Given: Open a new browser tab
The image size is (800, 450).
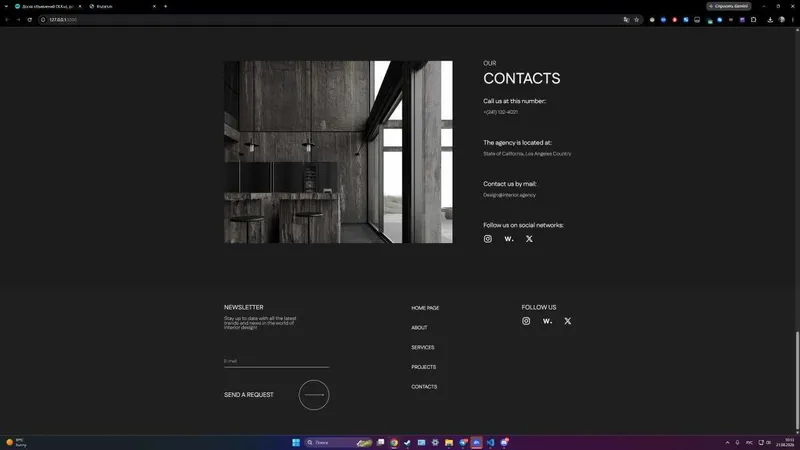Looking at the screenshot, I should [165, 6].
